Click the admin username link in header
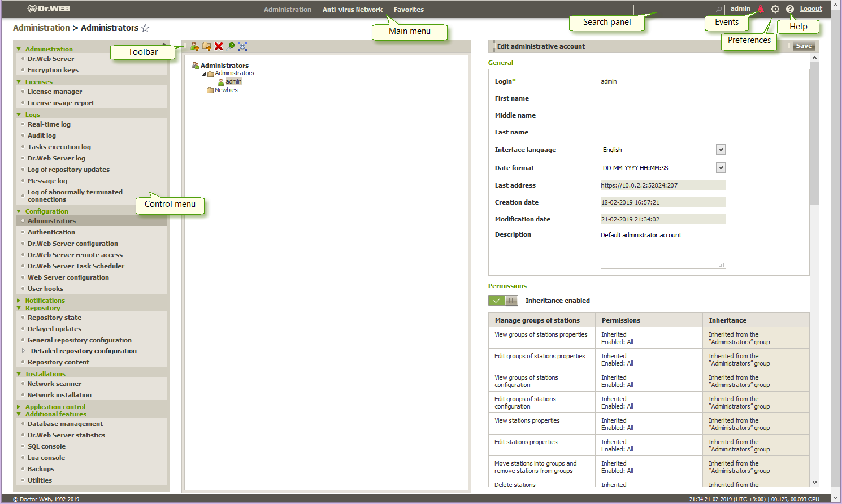The width and height of the screenshot is (842, 504). tap(740, 8)
